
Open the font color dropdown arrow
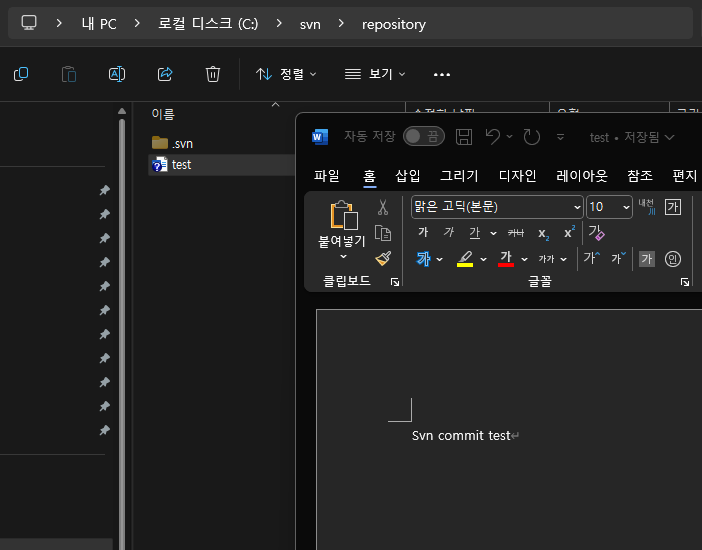pyautogui.click(x=524, y=259)
